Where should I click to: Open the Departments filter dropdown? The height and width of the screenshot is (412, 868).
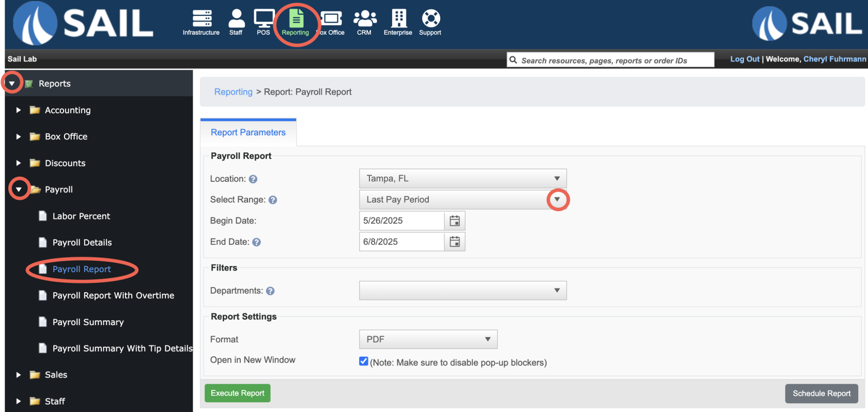463,291
